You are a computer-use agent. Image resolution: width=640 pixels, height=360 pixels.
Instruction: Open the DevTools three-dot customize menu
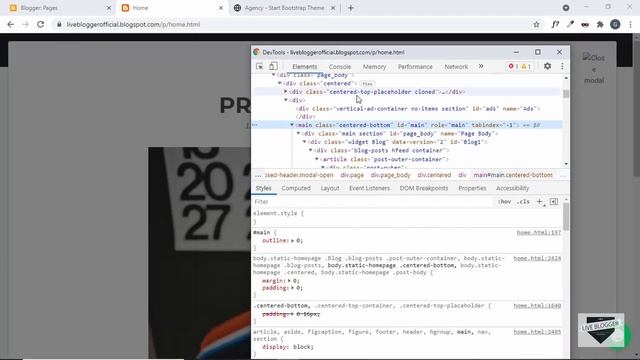(562, 66)
